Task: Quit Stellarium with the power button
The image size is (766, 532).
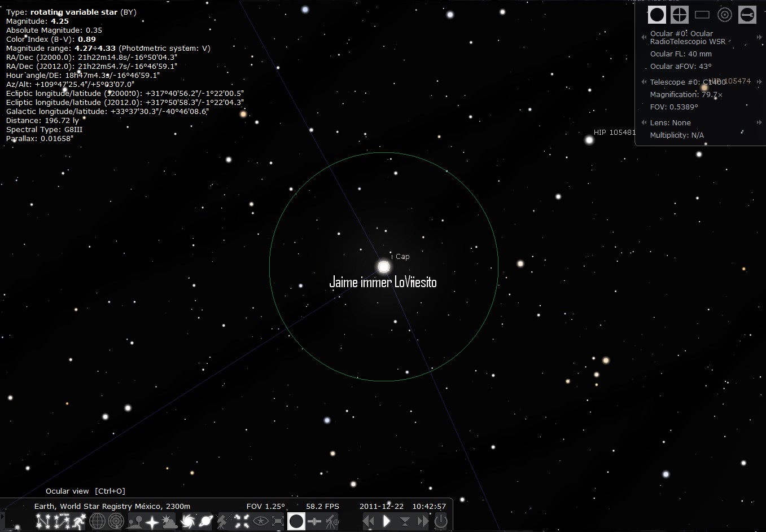Action: tap(441, 522)
